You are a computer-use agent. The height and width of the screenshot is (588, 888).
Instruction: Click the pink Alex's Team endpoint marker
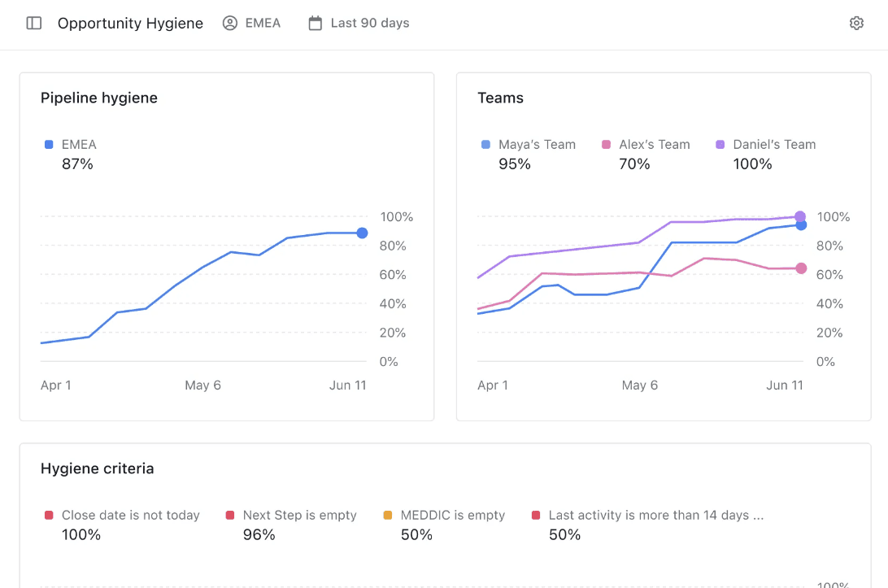pyautogui.click(x=800, y=268)
